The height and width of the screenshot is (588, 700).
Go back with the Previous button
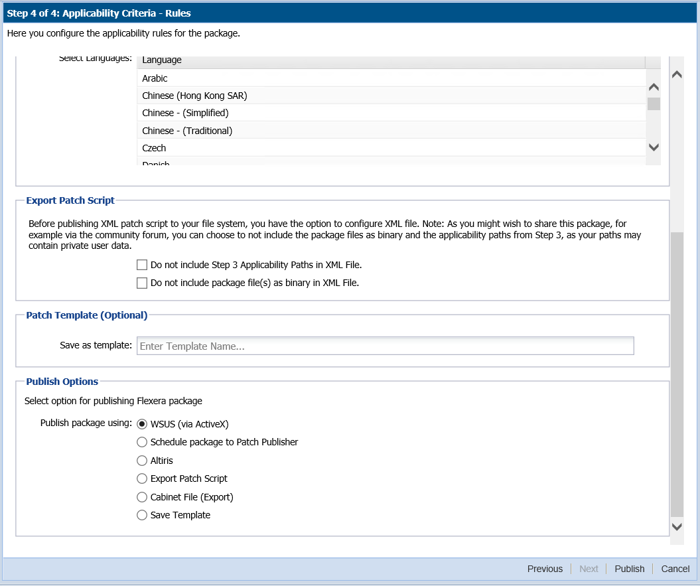pos(545,569)
